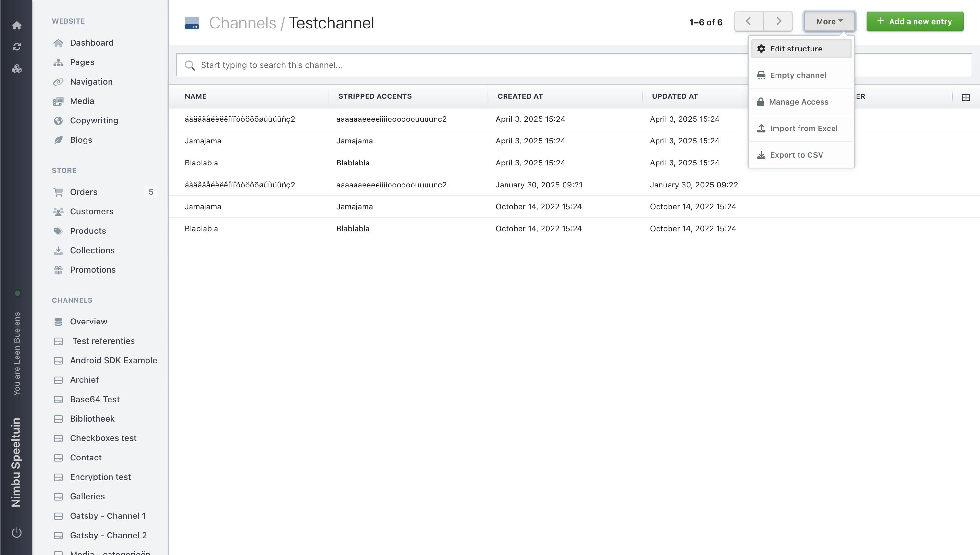Click Add a new entry button
The width and height of the screenshot is (980, 555).
(x=915, y=21)
